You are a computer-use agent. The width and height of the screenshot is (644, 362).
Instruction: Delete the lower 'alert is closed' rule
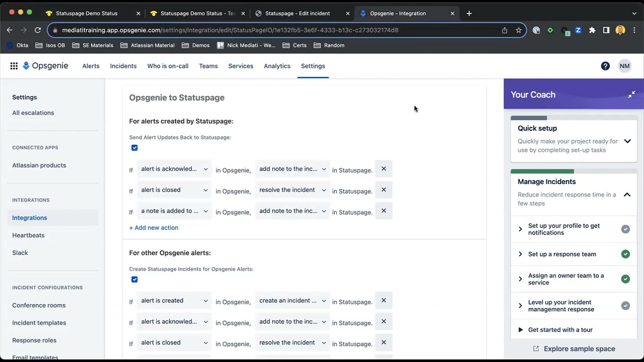pos(383,343)
